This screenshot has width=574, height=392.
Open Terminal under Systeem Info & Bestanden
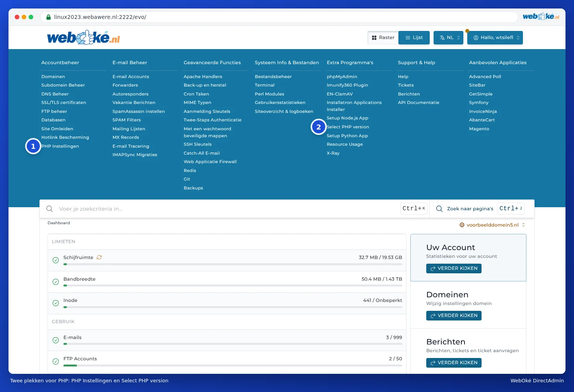pyautogui.click(x=265, y=85)
